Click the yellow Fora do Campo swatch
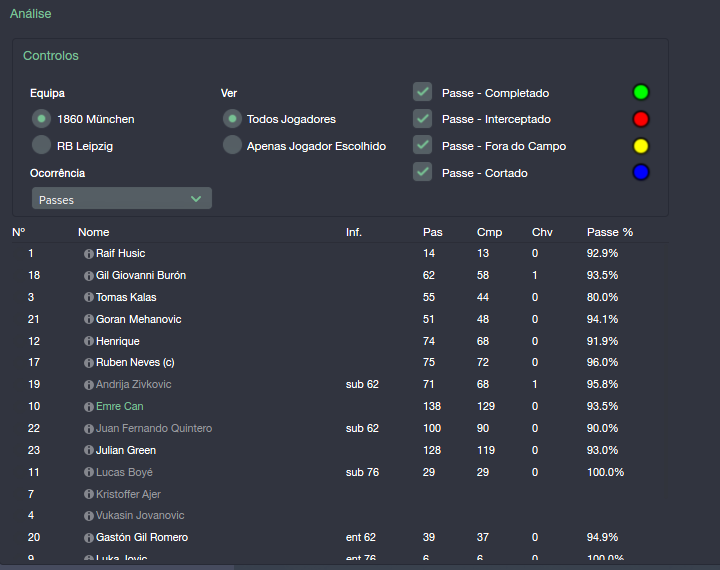The height and width of the screenshot is (570, 720). point(641,146)
